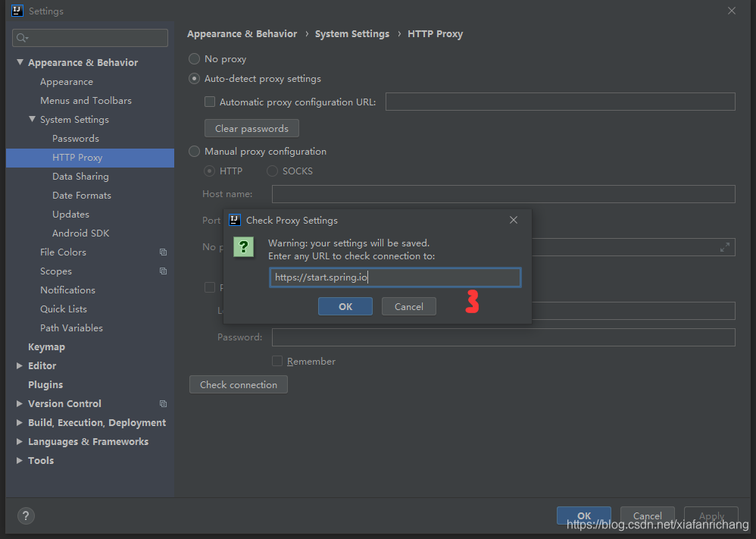Screen dimensions: 756x539
Task: Open the help question mark button
Action: point(26,515)
